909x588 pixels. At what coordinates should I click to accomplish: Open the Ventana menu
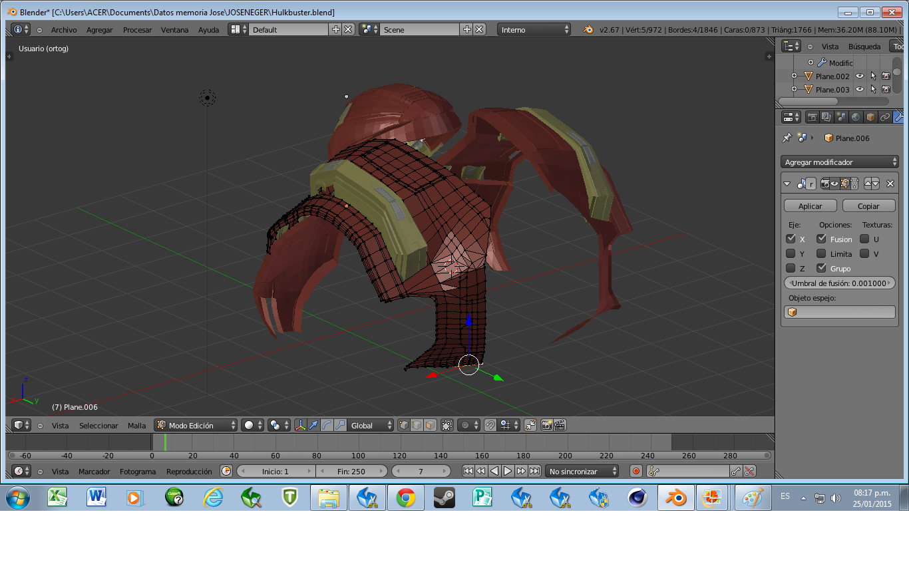pos(174,30)
